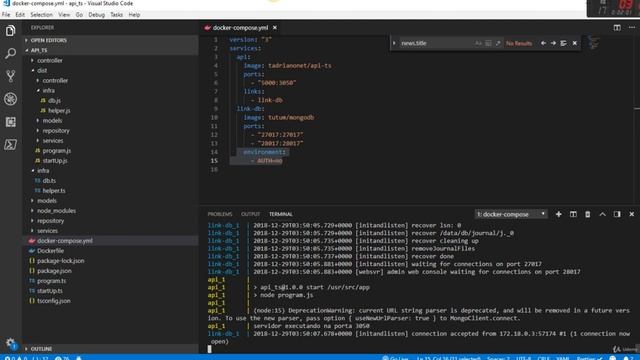640x360 pixels.
Task: Close the find widget
Action: [575, 43]
